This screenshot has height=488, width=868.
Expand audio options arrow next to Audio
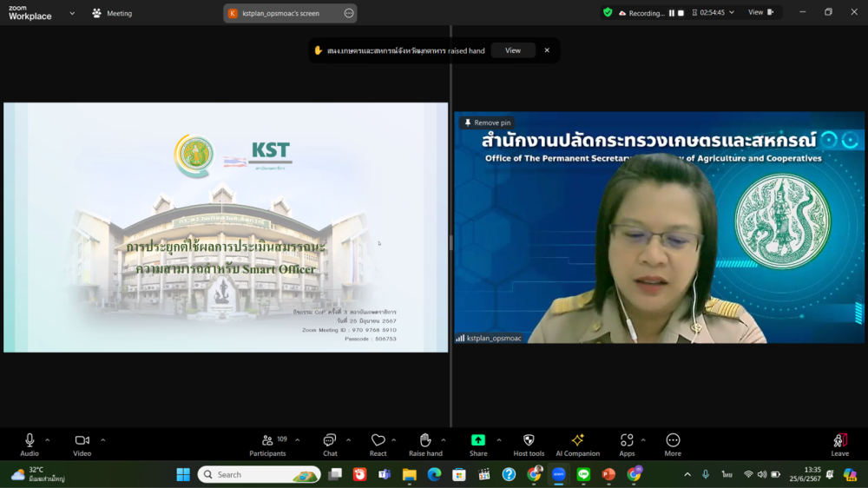pyautogui.click(x=48, y=439)
